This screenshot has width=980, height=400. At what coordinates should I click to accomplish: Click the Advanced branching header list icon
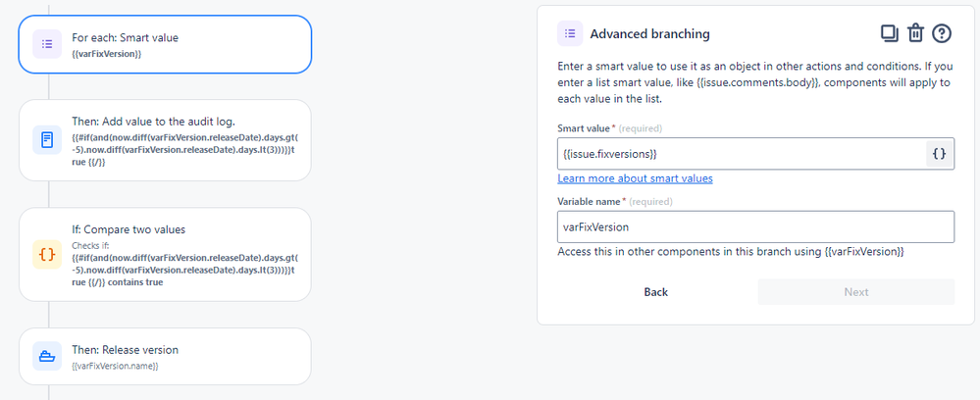click(x=570, y=33)
